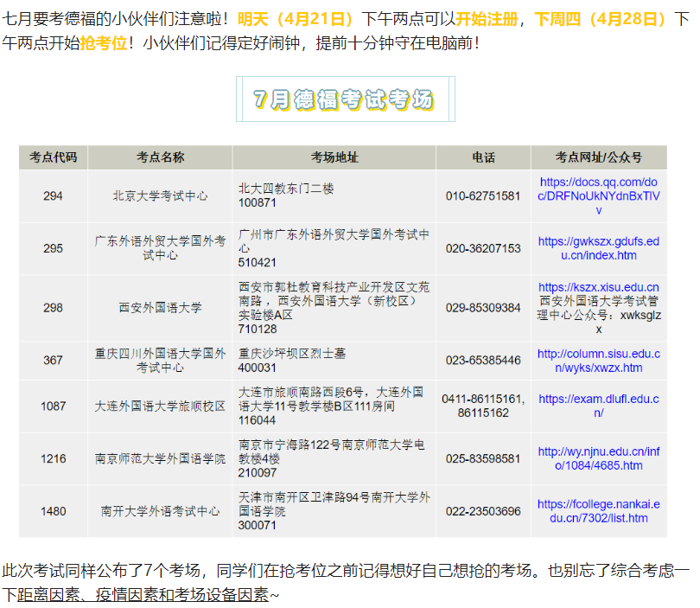This screenshot has height=608, width=700.
Task: Click the name 重庆四川外国语大学国外考试中心
Action: (x=160, y=361)
